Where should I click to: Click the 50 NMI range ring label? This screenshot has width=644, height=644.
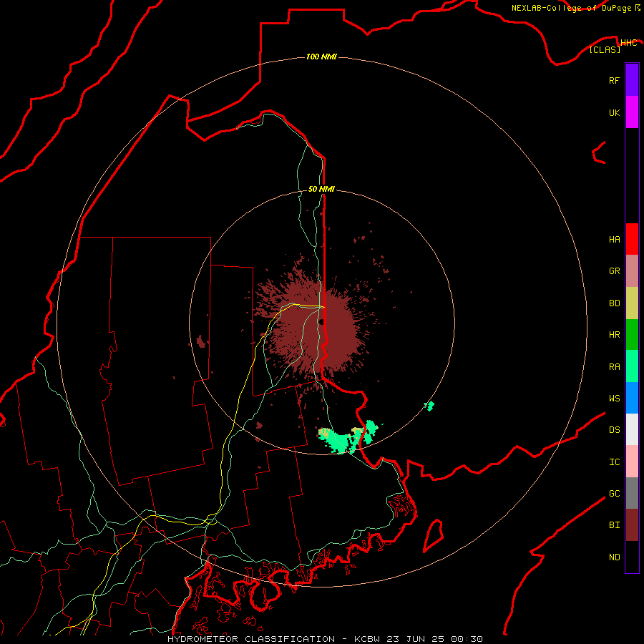(x=321, y=189)
